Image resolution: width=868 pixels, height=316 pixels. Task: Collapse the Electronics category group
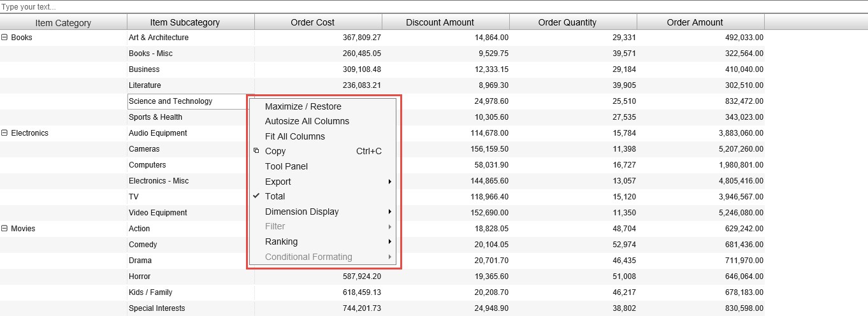coord(4,133)
